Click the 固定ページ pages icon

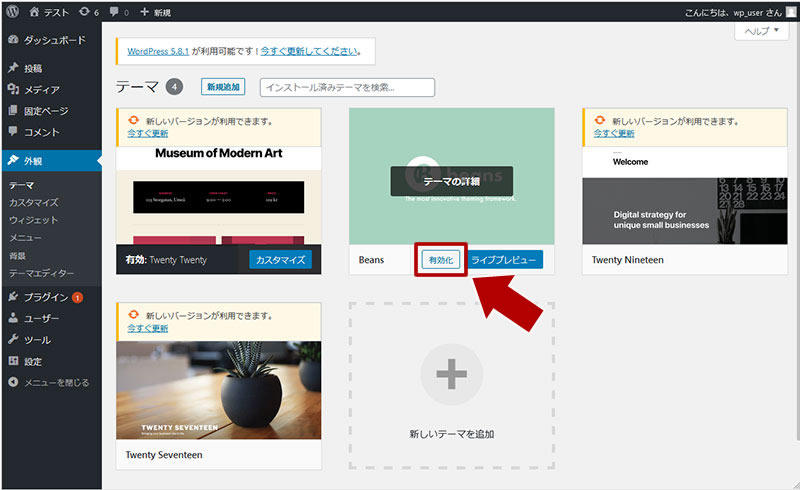pos(13,110)
